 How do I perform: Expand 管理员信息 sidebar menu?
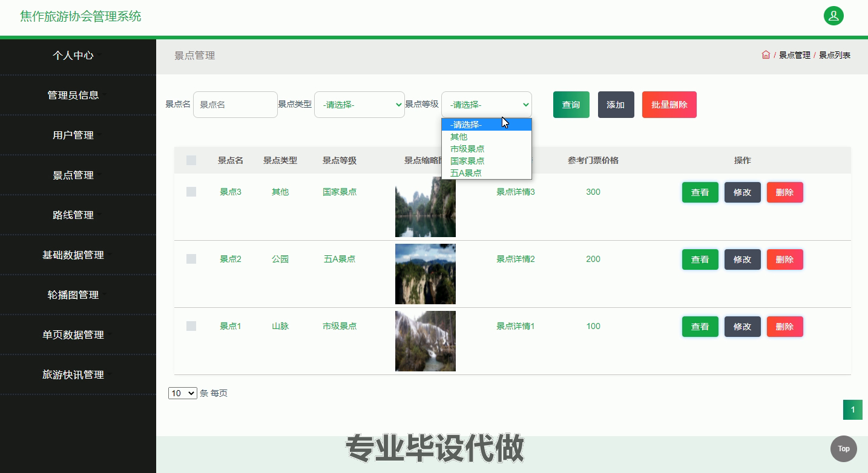pos(78,95)
